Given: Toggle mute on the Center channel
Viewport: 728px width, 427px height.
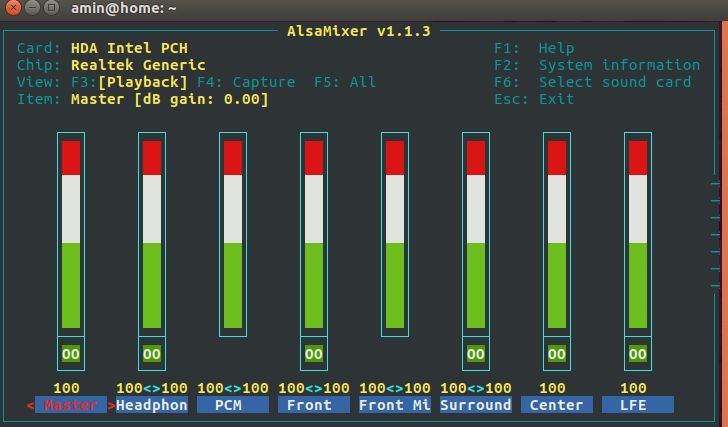Looking at the screenshot, I should pyautogui.click(x=557, y=354).
